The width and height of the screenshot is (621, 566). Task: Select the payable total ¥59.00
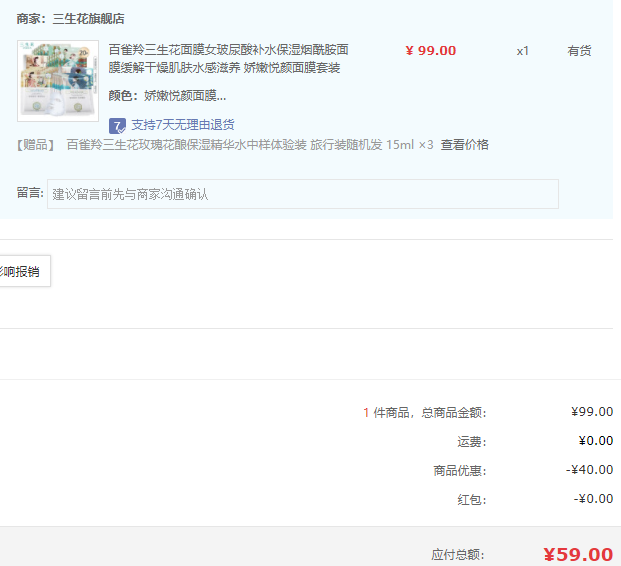(578, 555)
